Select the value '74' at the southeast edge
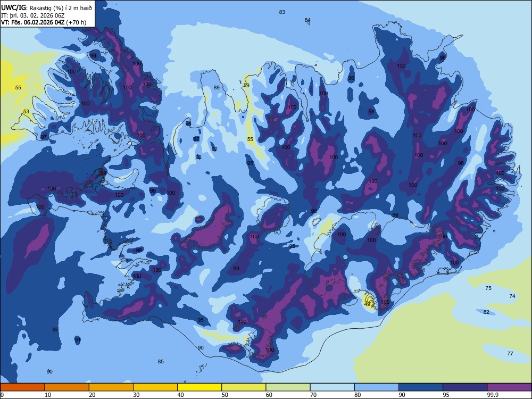 pyautogui.click(x=512, y=296)
